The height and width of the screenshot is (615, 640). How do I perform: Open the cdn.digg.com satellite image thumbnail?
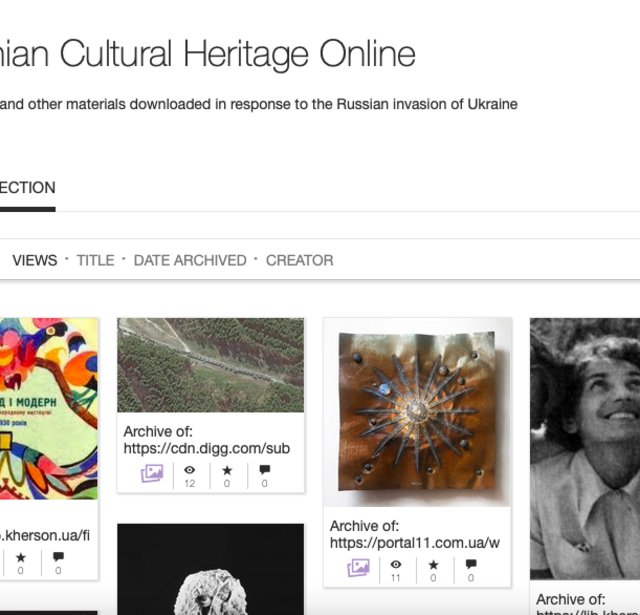coord(211,365)
